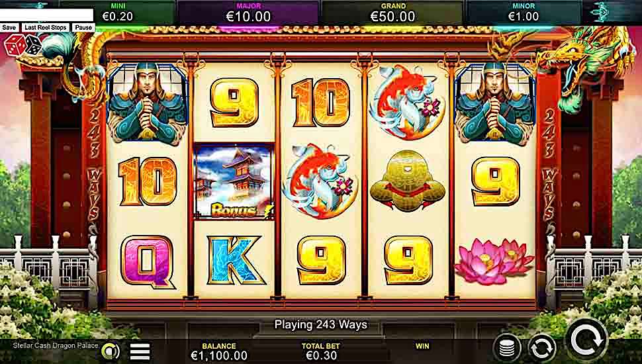The height and width of the screenshot is (364, 642).
Task: Click the pink Q symbol
Action: coord(148,261)
